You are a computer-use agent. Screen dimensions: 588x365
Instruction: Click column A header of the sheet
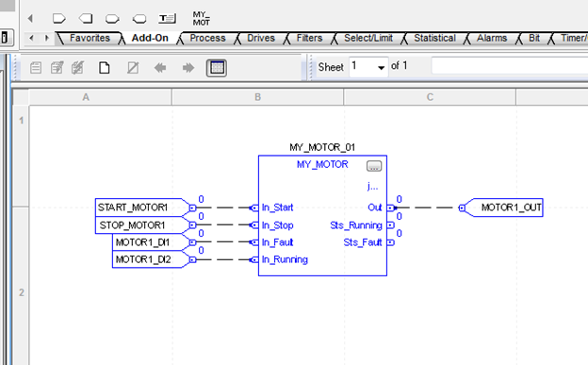pos(86,97)
